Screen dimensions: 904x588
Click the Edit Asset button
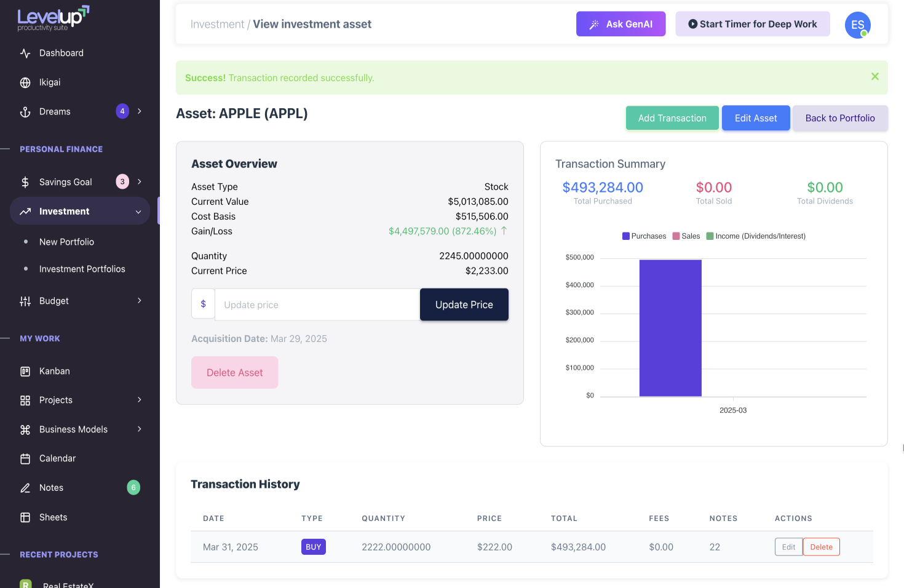[756, 118]
